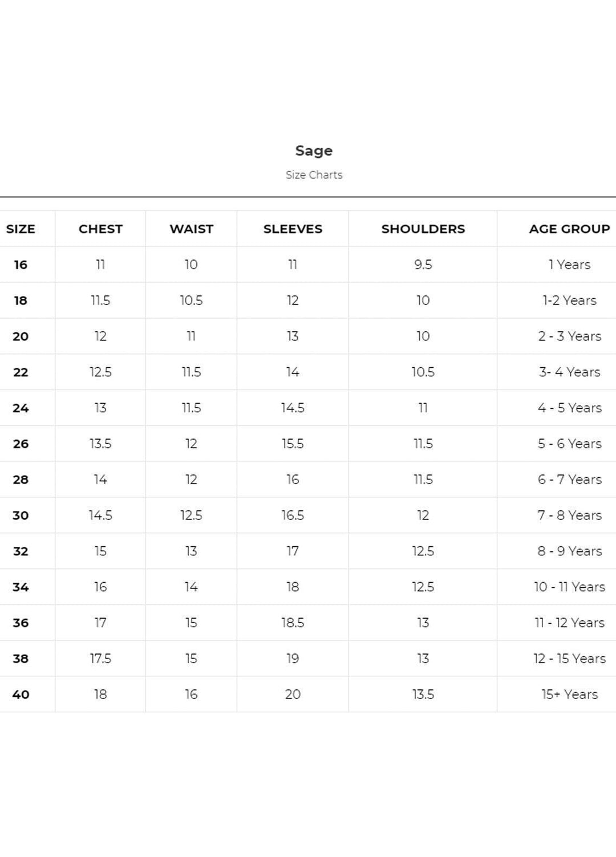Click the size 16 row label
616x857 pixels.
[x=21, y=265]
